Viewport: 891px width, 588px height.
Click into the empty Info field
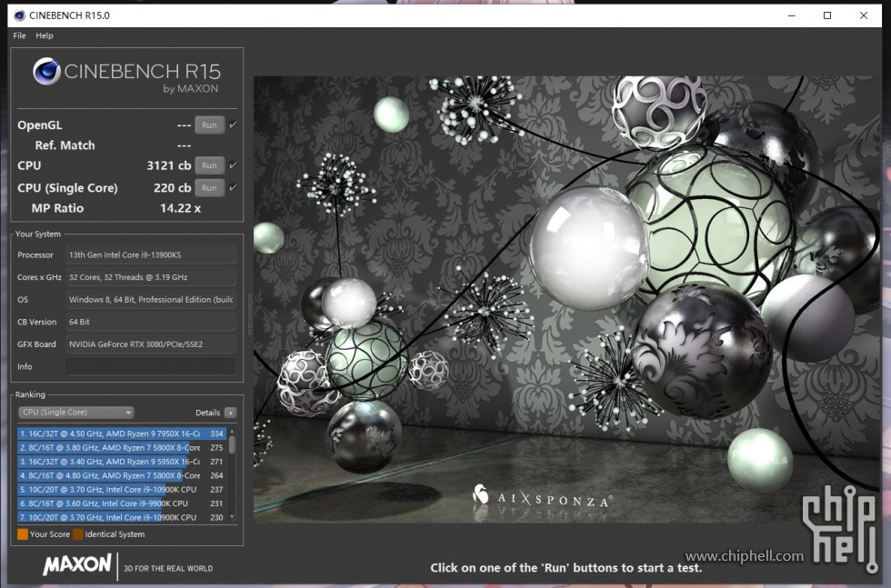click(151, 366)
